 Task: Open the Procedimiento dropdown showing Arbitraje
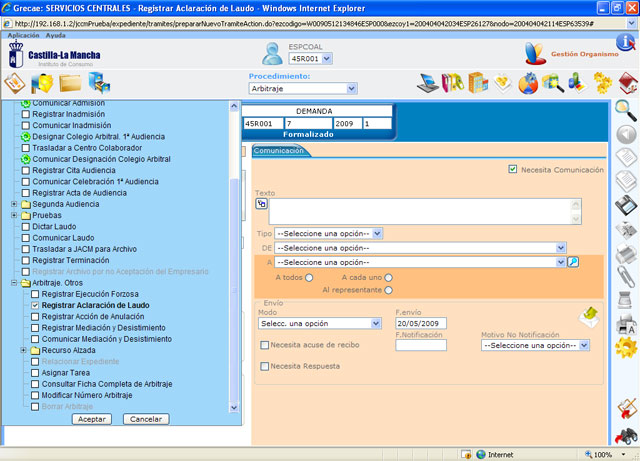302,88
